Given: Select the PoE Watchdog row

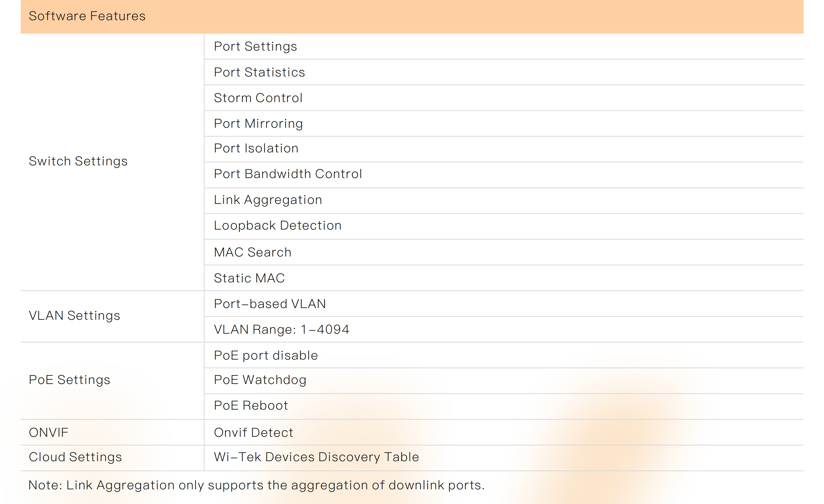Looking at the screenshot, I should click(x=260, y=380).
